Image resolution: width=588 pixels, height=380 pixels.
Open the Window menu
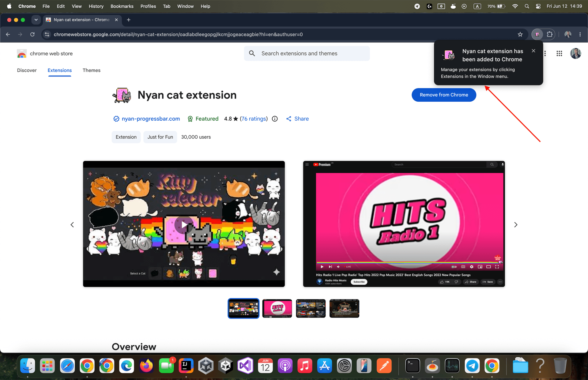click(185, 6)
